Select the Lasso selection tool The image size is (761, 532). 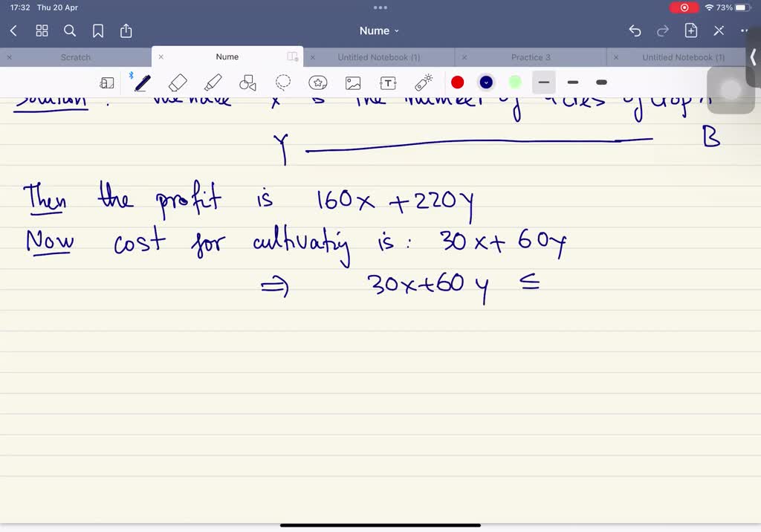tap(282, 82)
